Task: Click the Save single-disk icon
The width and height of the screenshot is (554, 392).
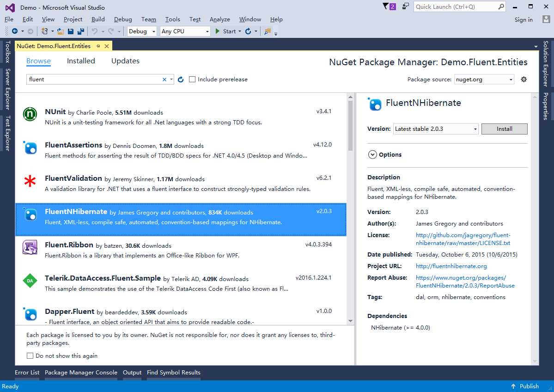Action: (x=71, y=31)
